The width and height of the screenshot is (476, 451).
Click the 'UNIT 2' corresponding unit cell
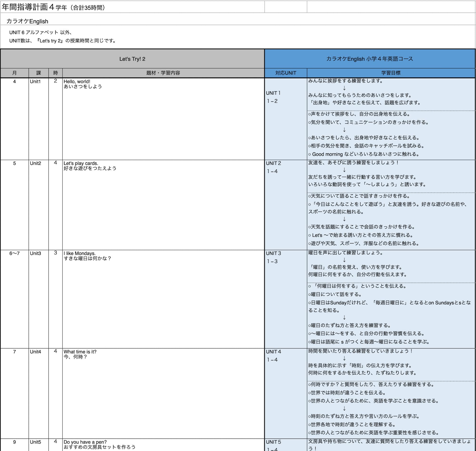[286, 205]
